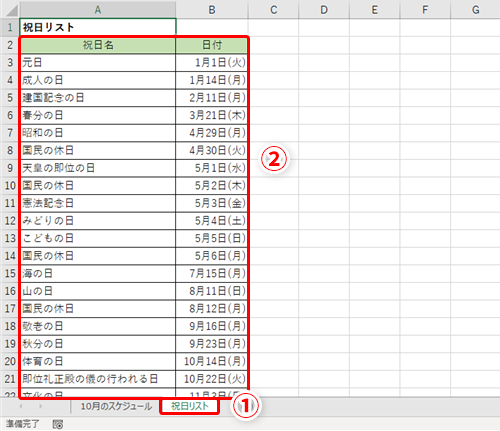
Task: Select the 天皇の即位の日 cell
Action: pos(98,168)
